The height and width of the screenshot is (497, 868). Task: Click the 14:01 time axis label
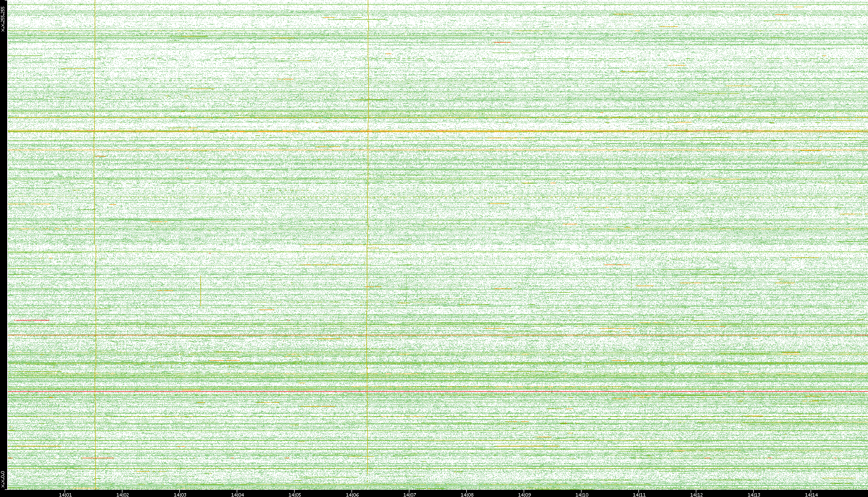coord(66,494)
